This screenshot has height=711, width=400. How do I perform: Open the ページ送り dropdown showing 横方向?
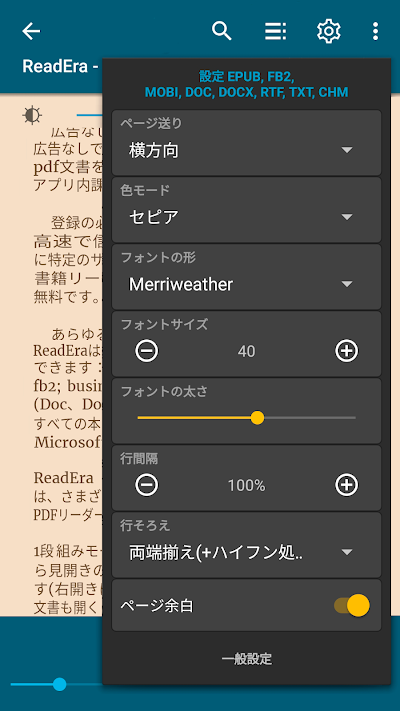tap(246, 143)
